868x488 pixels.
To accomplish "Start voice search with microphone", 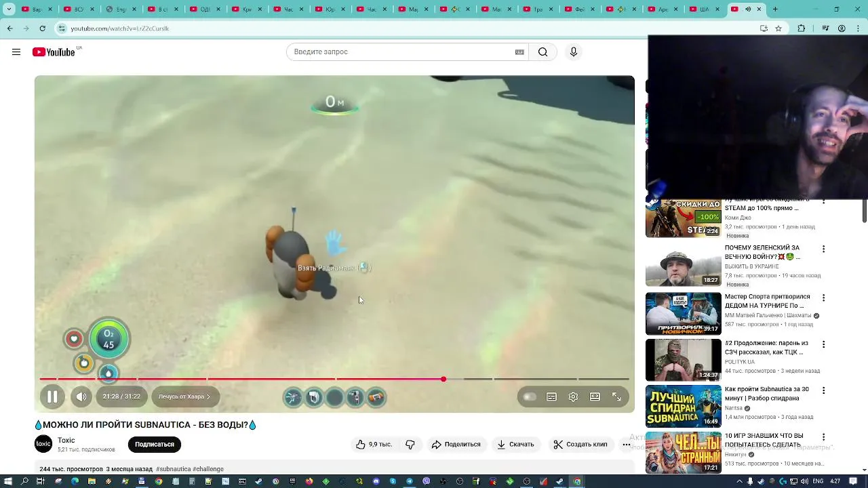I will (x=574, y=52).
